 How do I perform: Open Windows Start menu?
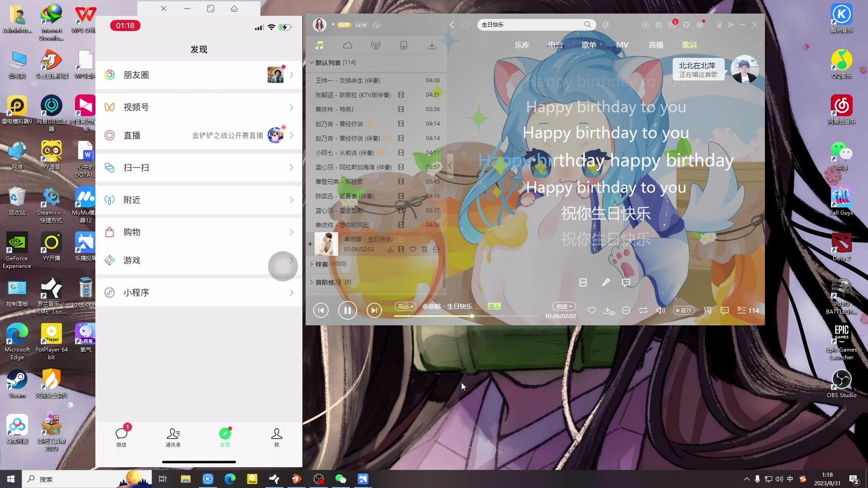pos(11,479)
